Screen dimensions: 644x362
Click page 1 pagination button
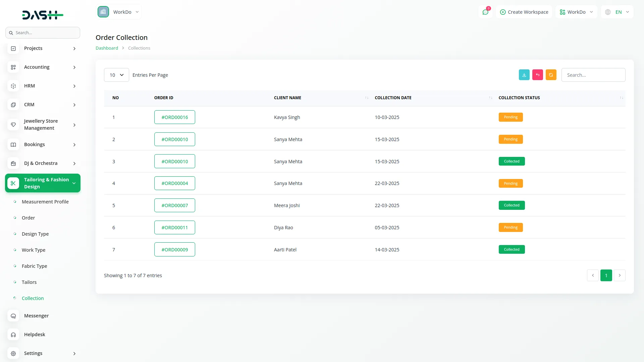(606, 275)
